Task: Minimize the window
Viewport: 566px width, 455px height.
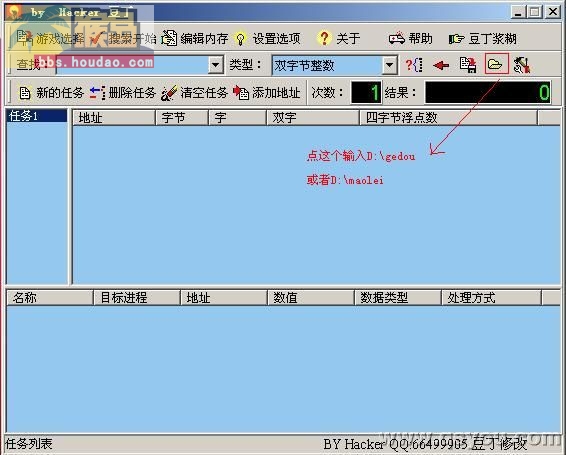Action: tap(518, 12)
